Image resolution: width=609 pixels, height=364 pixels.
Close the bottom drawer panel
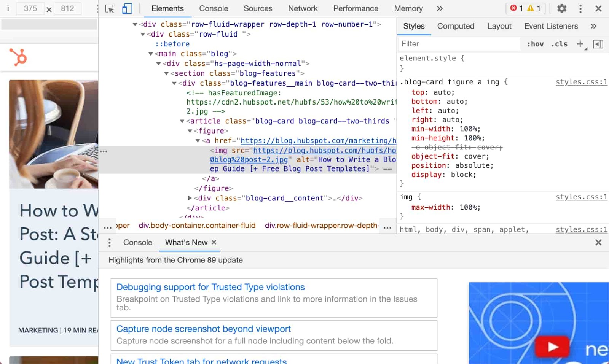598,242
